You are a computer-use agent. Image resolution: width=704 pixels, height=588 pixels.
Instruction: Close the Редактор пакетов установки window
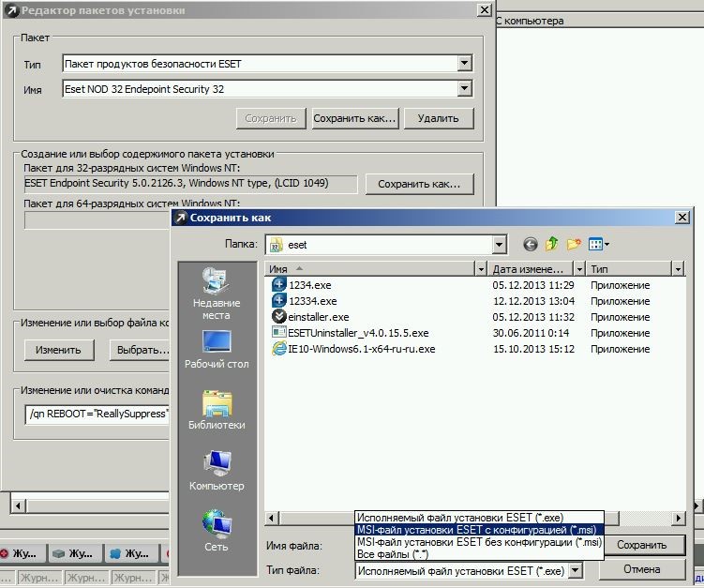(485, 10)
